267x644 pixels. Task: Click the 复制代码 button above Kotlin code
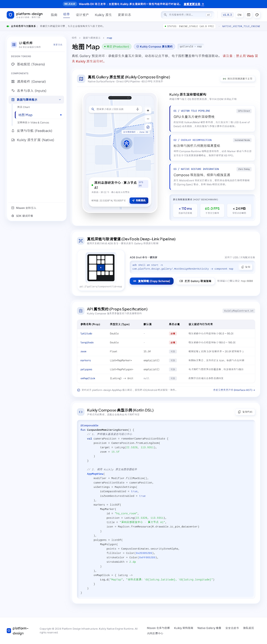click(x=246, y=412)
